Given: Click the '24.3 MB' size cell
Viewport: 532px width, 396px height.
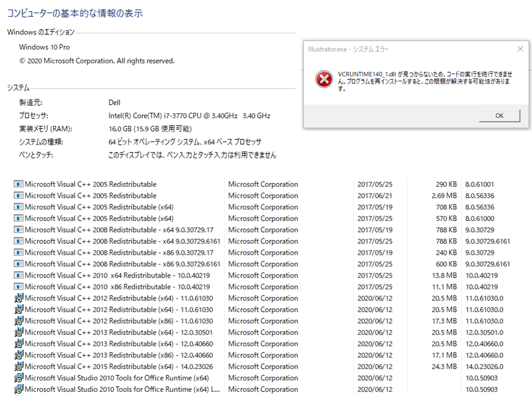Looking at the screenshot, I should (444, 367).
